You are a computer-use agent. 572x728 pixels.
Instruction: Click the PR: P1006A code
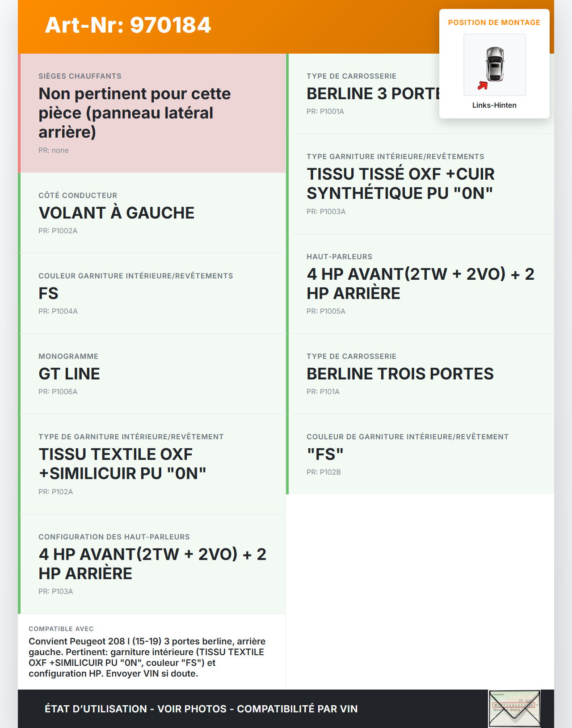tap(58, 392)
